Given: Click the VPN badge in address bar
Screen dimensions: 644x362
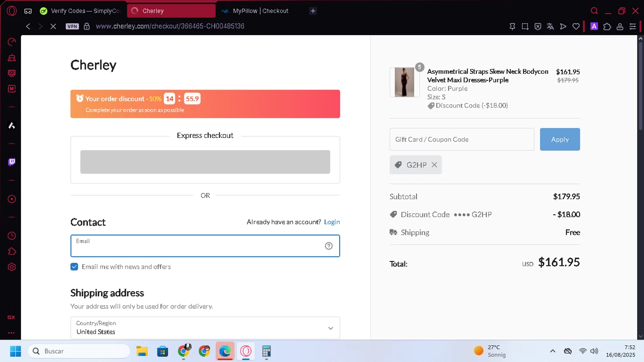Looking at the screenshot, I should click(x=72, y=26).
